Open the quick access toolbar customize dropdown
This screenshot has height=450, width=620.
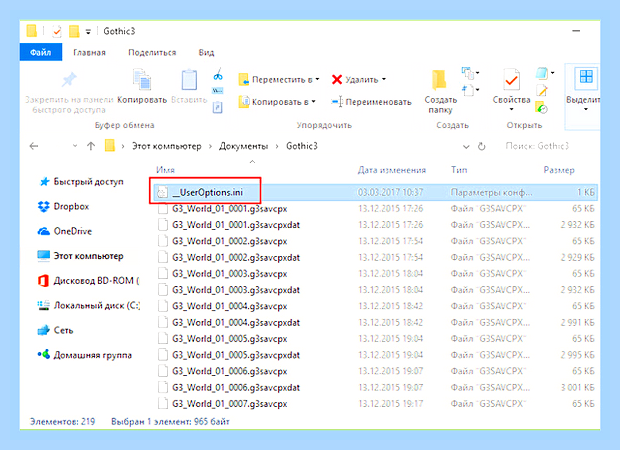[x=88, y=32]
